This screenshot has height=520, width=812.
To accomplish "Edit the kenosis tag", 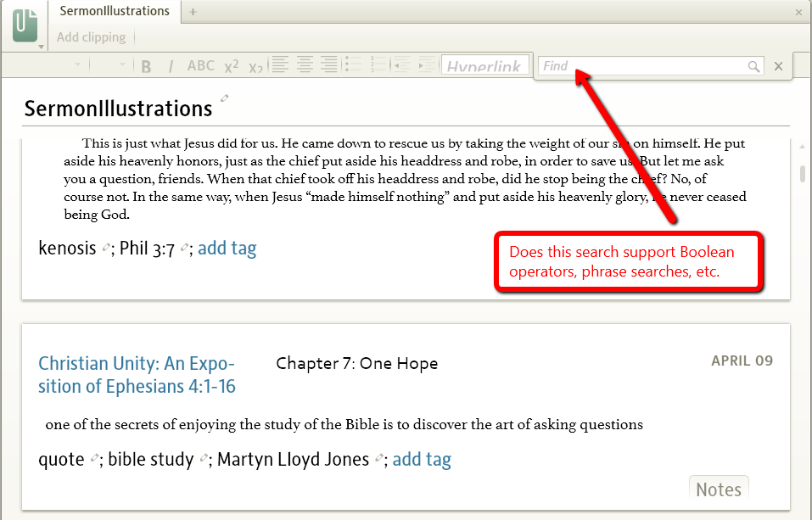I will coord(106,248).
